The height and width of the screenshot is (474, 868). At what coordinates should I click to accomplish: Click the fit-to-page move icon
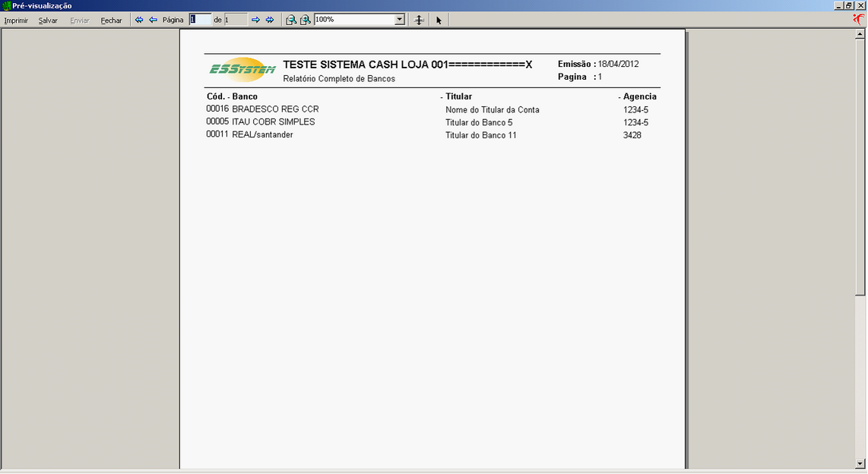pyautogui.click(x=418, y=20)
